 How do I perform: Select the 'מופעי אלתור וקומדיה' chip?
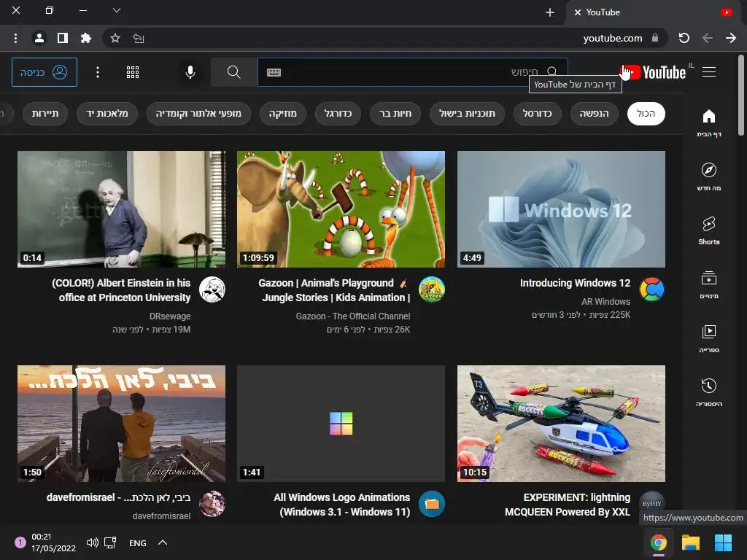click(x=198, y=114)
